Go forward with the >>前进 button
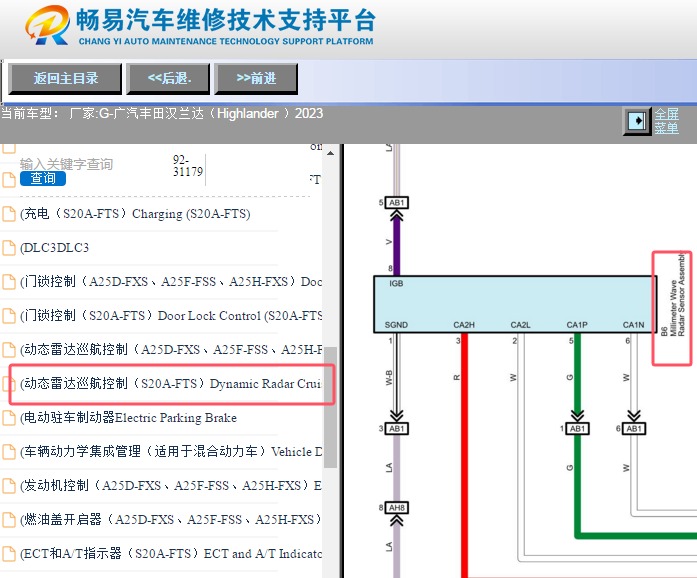Screen dimensions: 697x578 pos(256,79)
